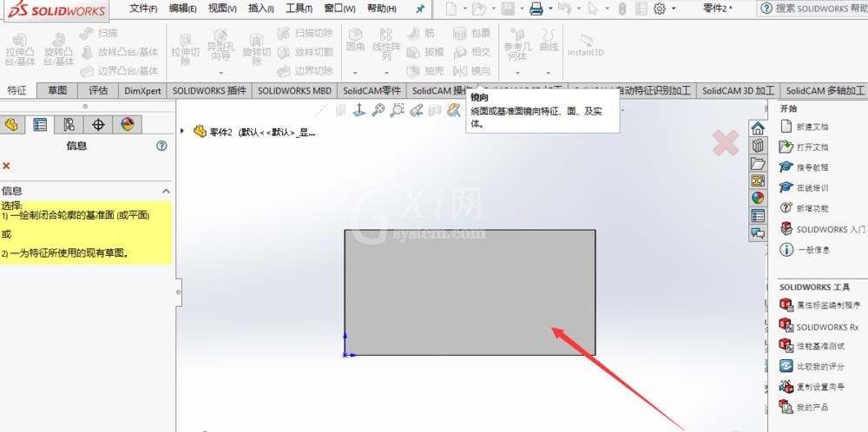
Task: Select the 线性阵列 linear pattern tool
Action: click(386, 44)
